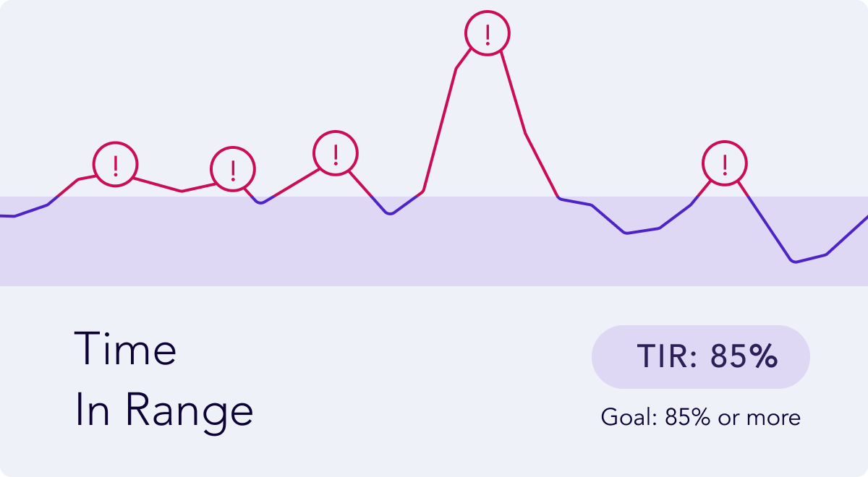Click the 'Goal: 85% or more' text
The height and width of the screenshot is (477, 868).
(x=701, y=418)
